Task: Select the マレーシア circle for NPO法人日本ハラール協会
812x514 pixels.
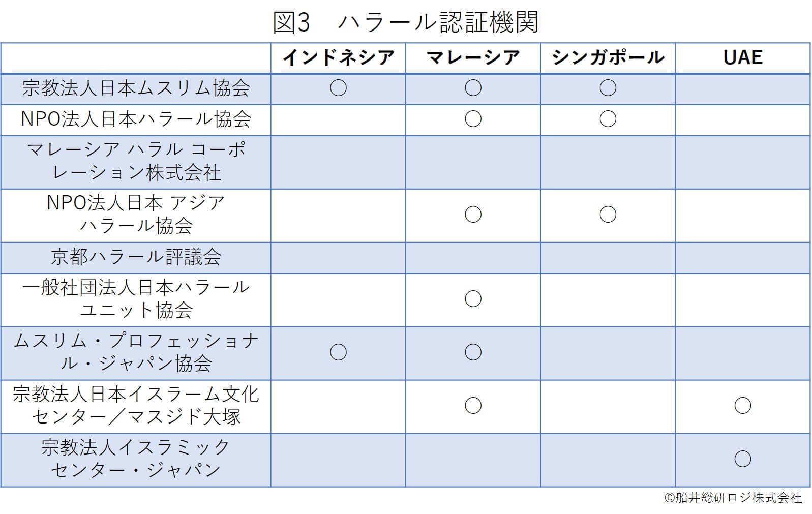Action: (x=473, y=119)
